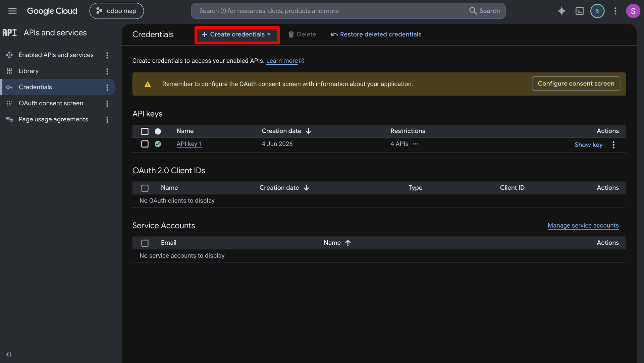Select all API keys header checkbox
Screen dimensions: 644x363
[145, 131]
